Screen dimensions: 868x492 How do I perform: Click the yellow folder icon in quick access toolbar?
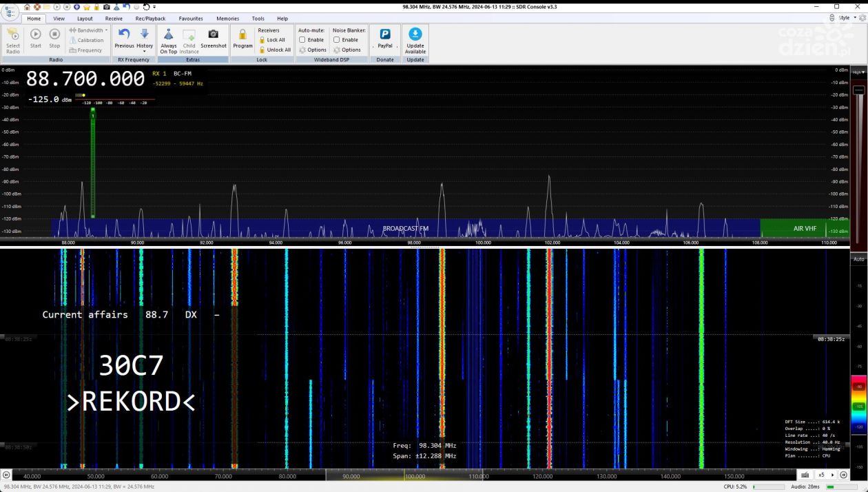[47, 7]
